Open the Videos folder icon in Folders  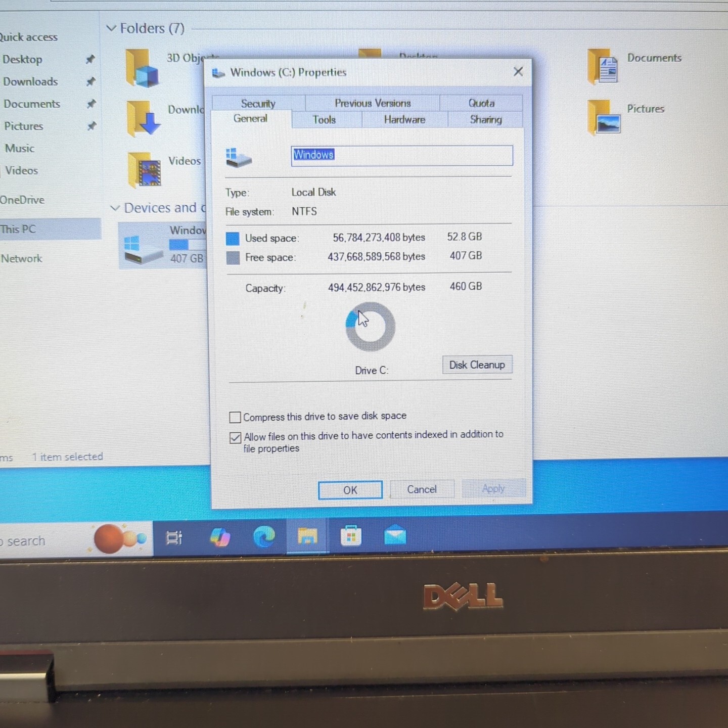145,169
